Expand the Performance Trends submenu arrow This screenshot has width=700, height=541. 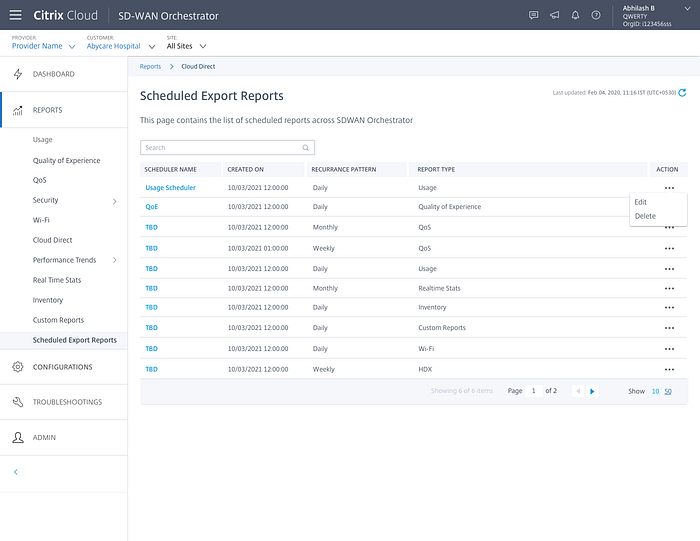tap(115, 260)
